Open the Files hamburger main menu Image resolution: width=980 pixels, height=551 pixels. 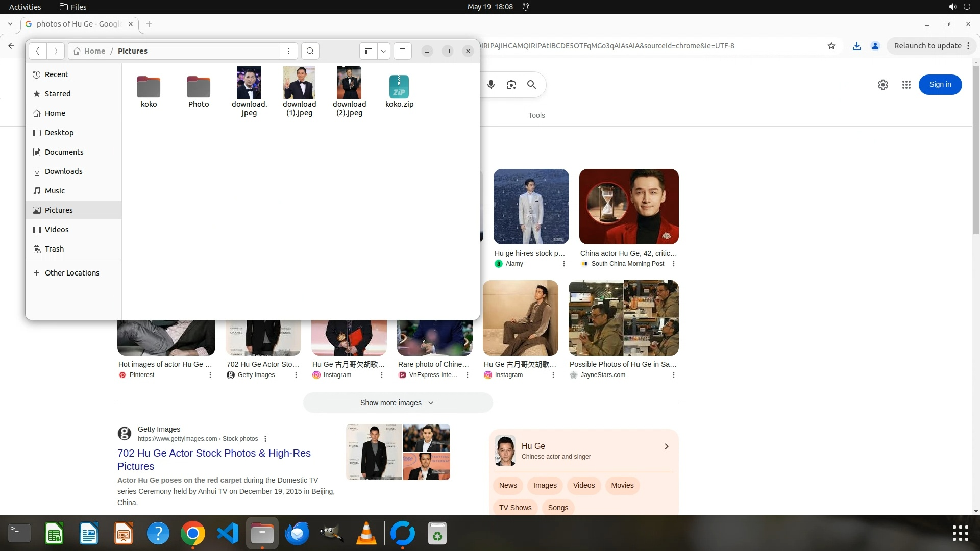pos(402,51)
